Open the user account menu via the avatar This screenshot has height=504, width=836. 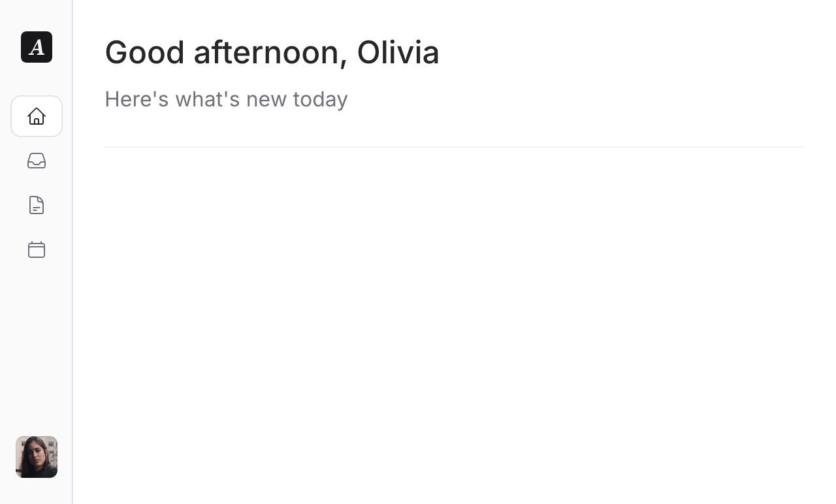tap(37, 457)
